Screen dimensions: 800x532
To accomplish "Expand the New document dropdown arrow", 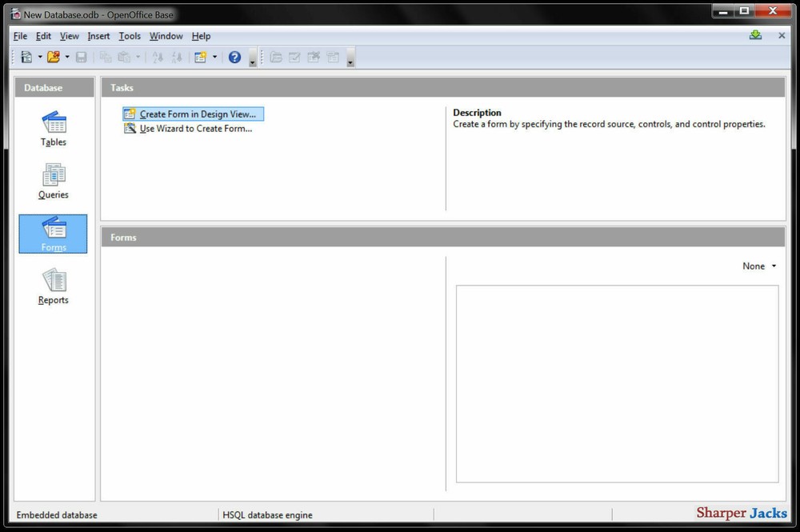I will [x=38, y=57].
